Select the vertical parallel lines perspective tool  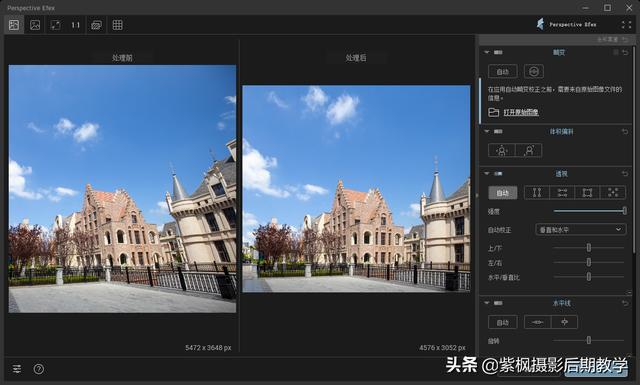click(x=537, y=192)
